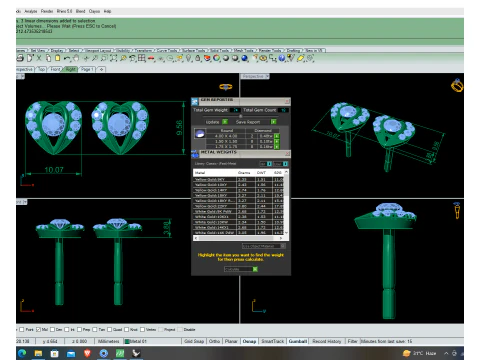Screen dimensions: 480x360
Task: Click the four-viewport layout icon
Action: [142, 58]
